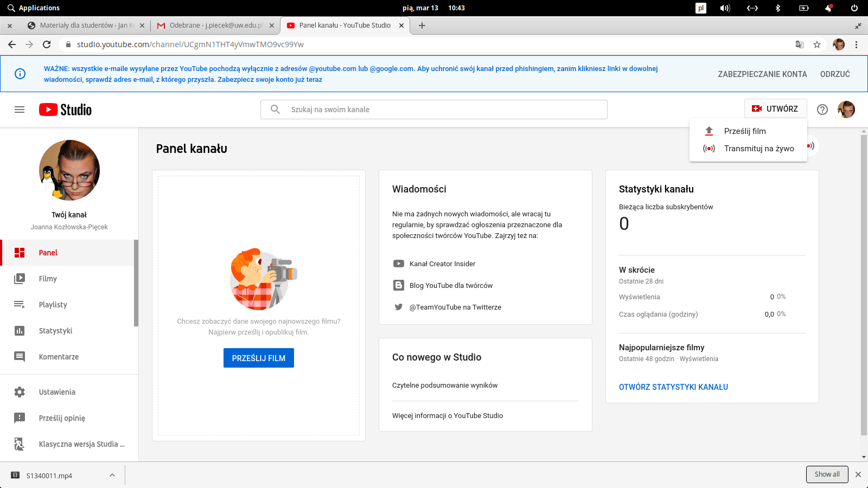Click ODRZUĆ to dismiss banner

tap(835, 74)
